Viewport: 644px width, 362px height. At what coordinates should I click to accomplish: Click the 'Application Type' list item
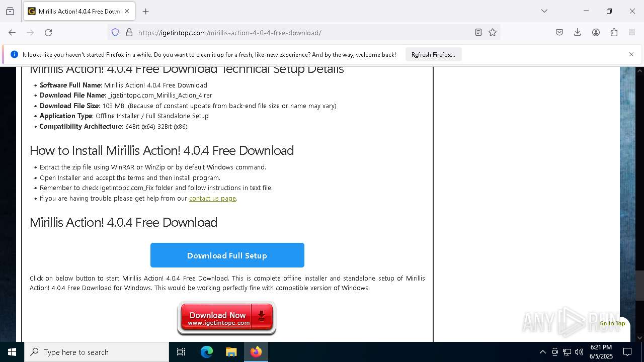pos(124,116)
